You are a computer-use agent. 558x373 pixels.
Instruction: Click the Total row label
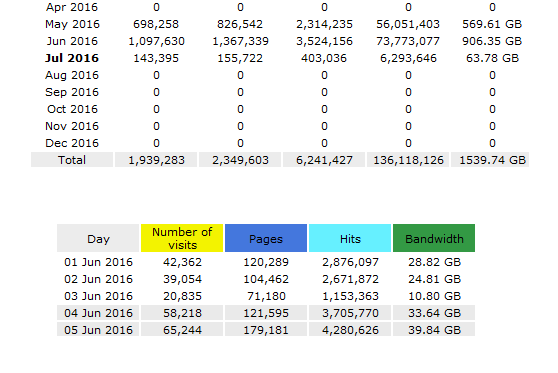click(72, 160)
